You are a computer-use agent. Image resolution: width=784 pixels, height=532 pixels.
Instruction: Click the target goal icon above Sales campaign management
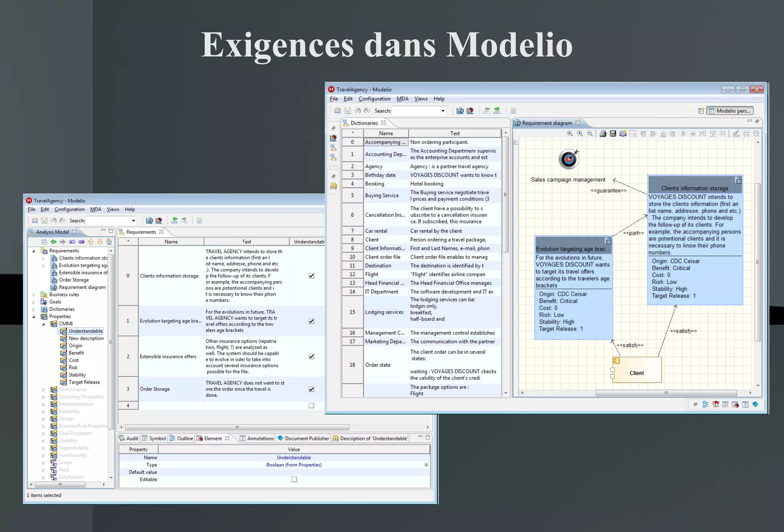tap(569, 159)
